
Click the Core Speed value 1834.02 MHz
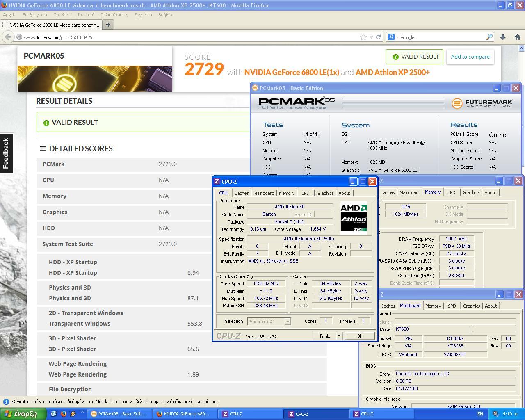pos(266,283)
